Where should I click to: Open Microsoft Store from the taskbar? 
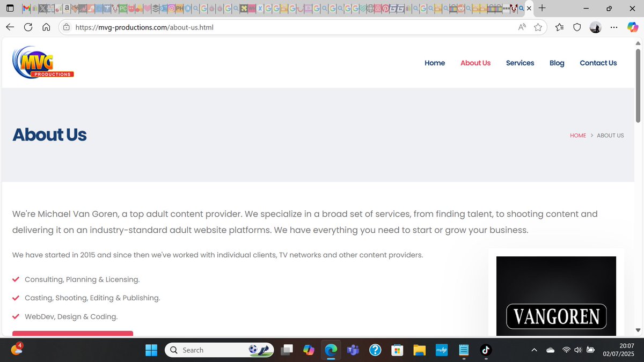coord(397,350)
